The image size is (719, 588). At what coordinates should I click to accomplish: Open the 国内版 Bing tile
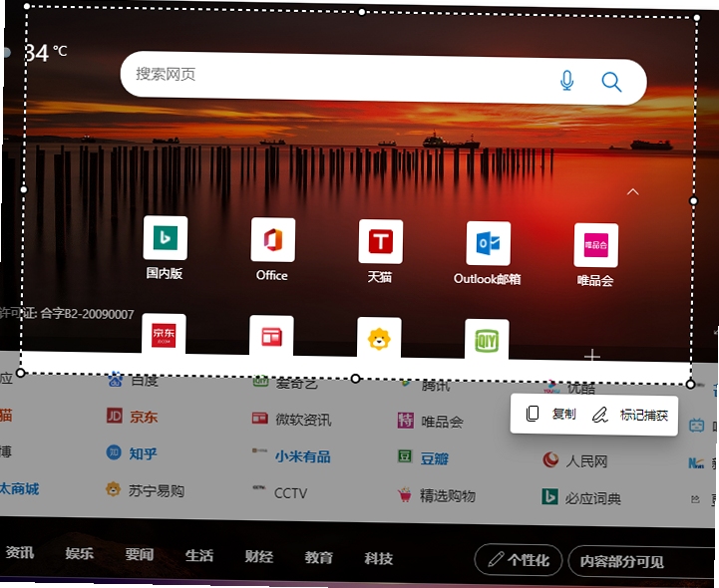click(166, 238)
